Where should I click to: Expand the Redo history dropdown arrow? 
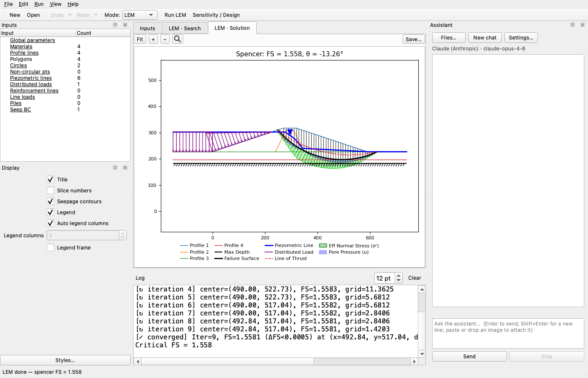[x=96, y=15]
